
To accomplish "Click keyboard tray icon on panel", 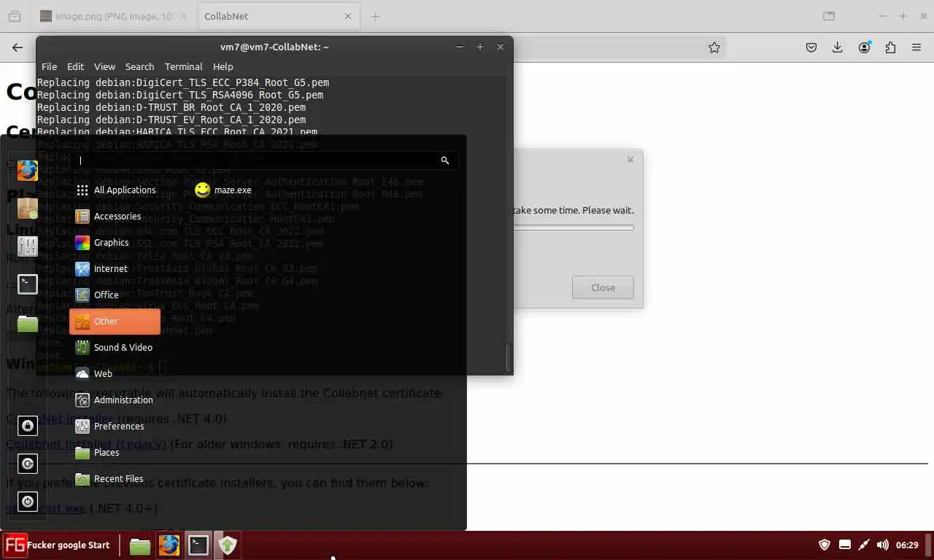I will (845, 545).
